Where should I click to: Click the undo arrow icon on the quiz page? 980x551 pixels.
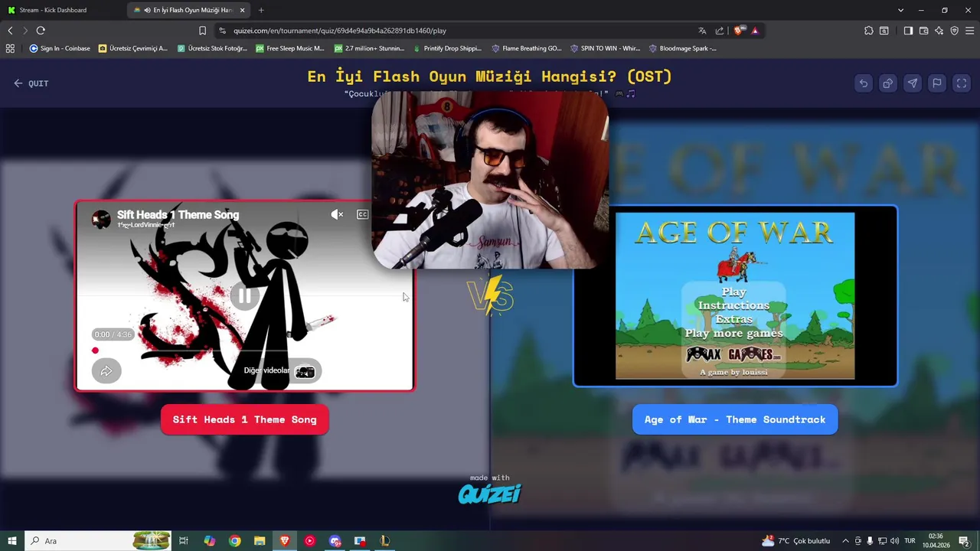[x=864, y=83]
